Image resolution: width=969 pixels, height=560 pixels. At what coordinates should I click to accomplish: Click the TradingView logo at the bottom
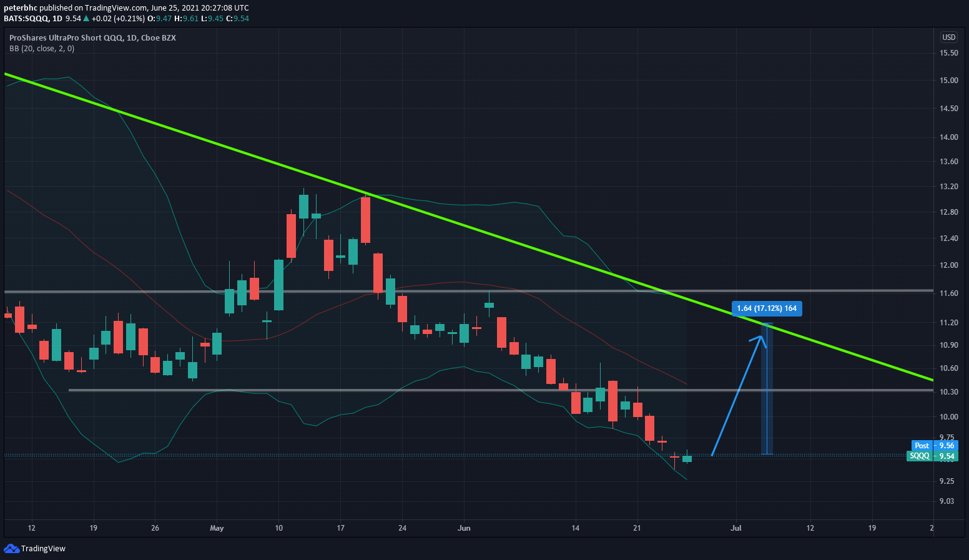(x=35, y=548)
